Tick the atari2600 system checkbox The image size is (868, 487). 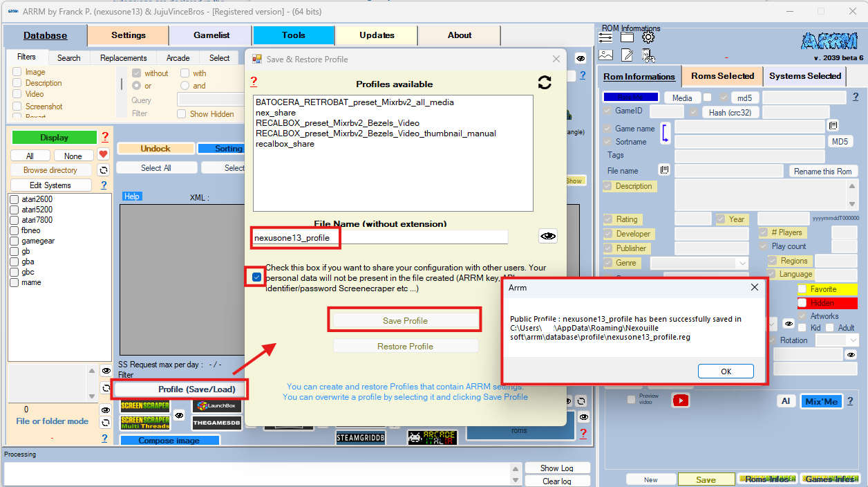15,199
